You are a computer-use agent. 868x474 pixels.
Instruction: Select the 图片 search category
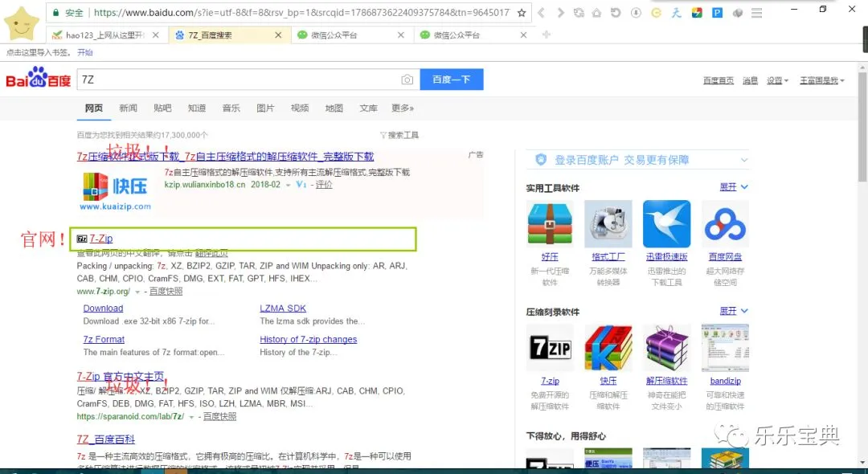pyautogui.click(x=265, y=108)
